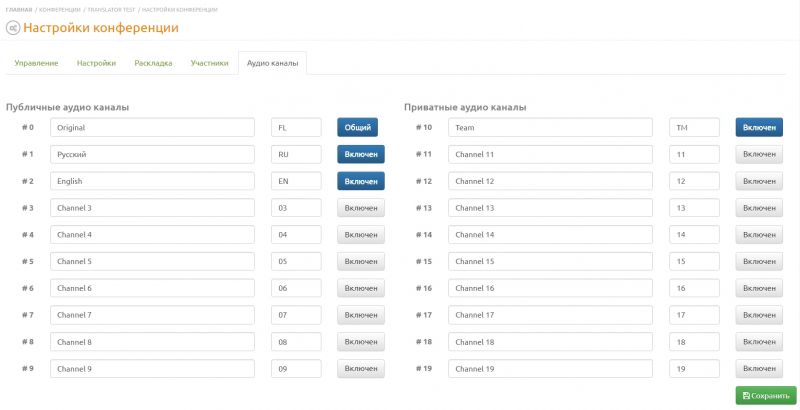Enable private channel #17 with Включен
Image resolution: width=800 pixels, height=410 pixels.
click(759, 315)
